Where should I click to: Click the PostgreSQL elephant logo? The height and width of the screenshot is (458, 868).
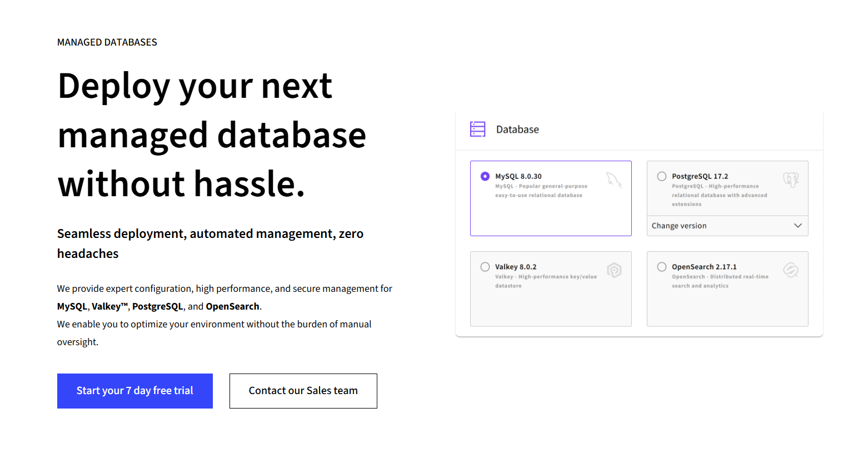[x=790, y=180]
